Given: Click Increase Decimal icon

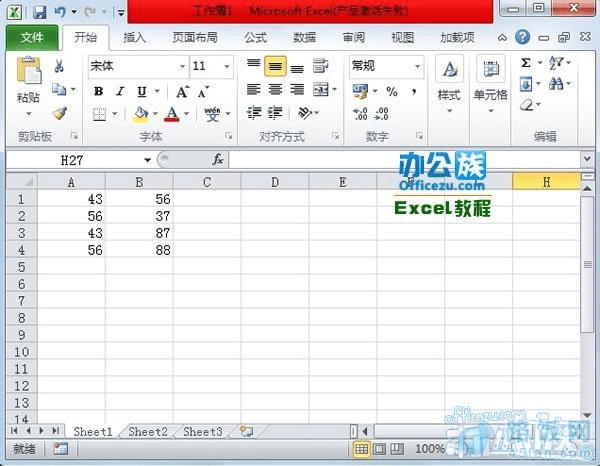Looking at the screenshot, I should 360,114.
